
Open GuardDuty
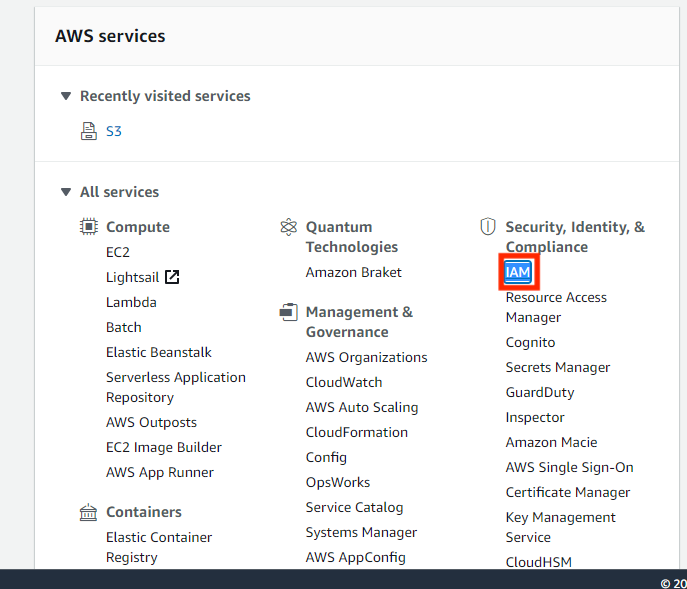point(540,392)
